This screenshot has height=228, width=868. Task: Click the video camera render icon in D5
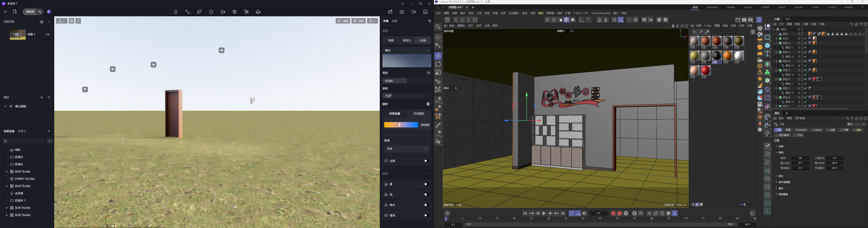pos(414,12)
